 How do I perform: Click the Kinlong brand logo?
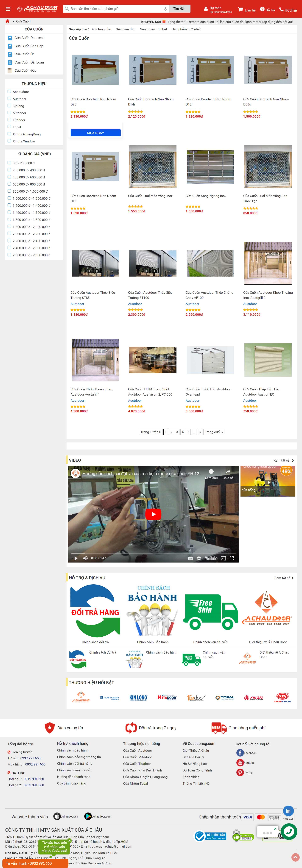(x=138, y=698)
